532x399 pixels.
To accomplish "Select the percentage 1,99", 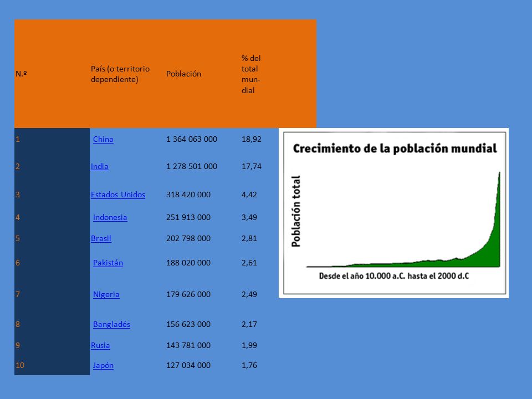I will 249,345.
